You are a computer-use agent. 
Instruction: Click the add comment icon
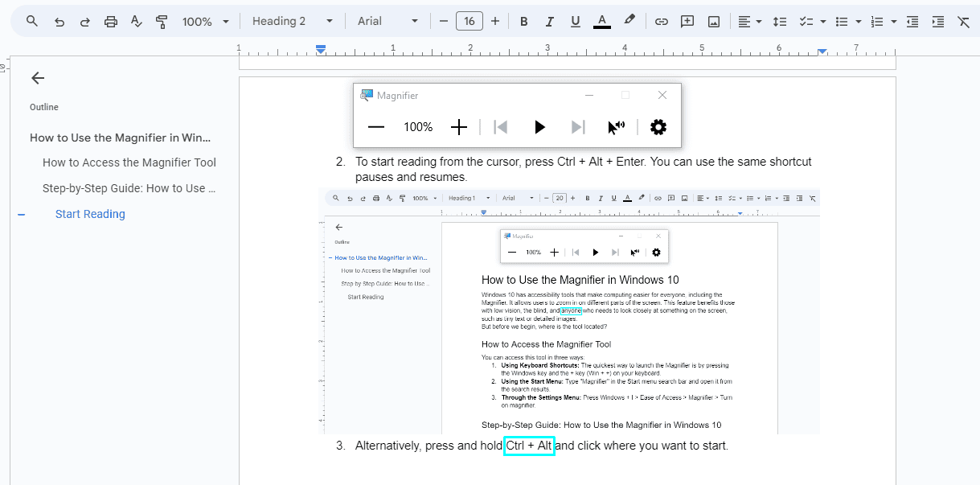(x=687, y=22)
